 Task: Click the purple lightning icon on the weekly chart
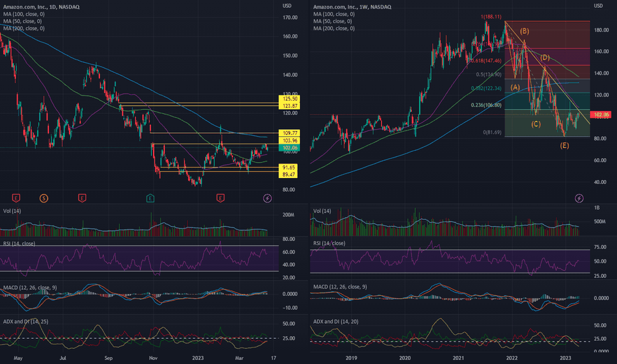pyautogui.click(x=579, y=198)
